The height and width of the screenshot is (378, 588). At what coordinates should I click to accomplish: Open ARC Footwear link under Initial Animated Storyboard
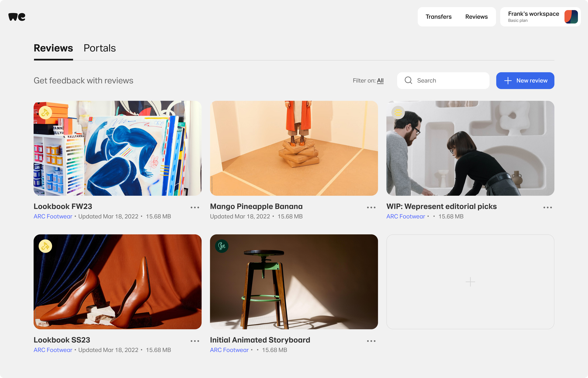229,350
